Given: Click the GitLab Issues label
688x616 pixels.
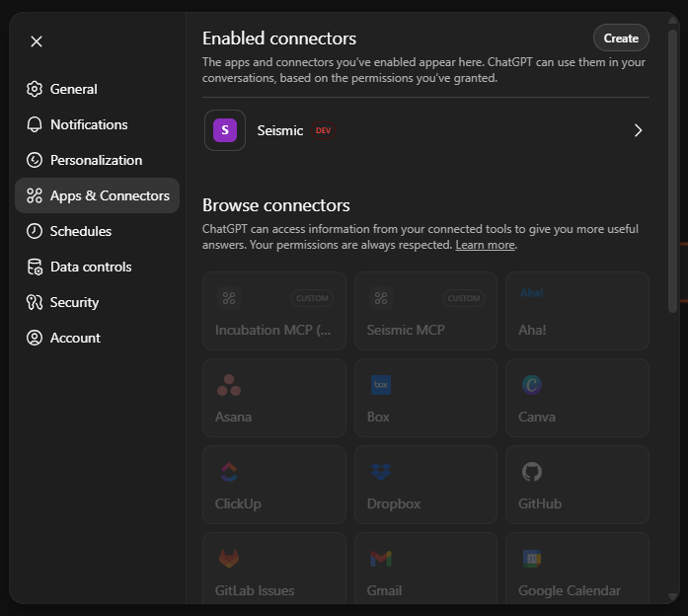Looking at the screenshot, I should pyautogui.click(x=255, y=590).
